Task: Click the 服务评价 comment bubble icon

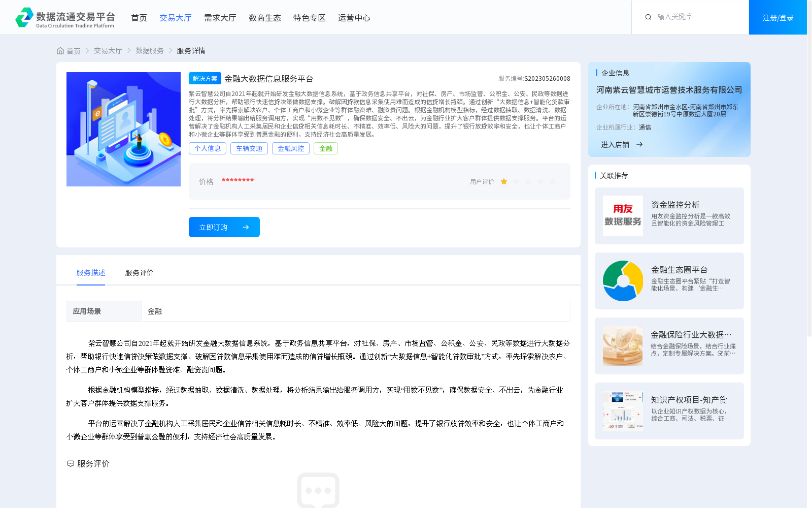Action: [x=71, y=464]
